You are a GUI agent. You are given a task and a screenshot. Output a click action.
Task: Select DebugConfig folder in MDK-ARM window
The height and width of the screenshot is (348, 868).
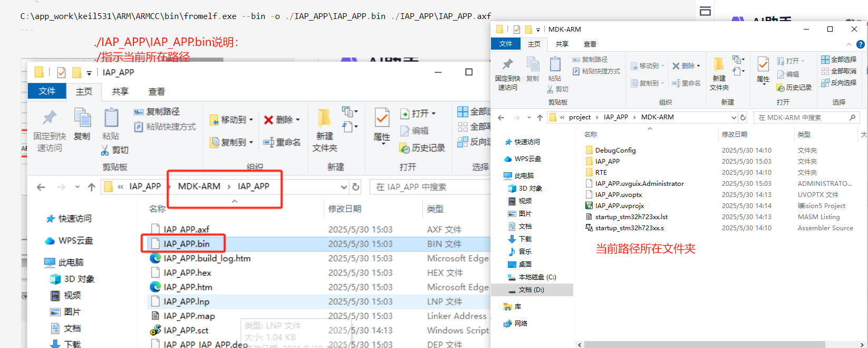point(615,151)
